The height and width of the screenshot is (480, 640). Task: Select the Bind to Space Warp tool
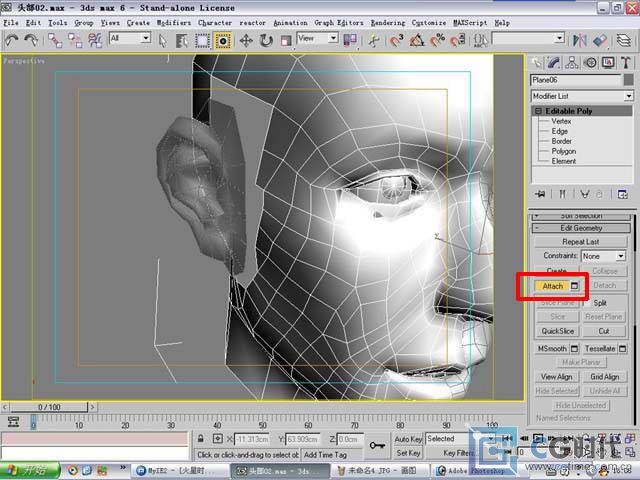[x=95, y=40]
